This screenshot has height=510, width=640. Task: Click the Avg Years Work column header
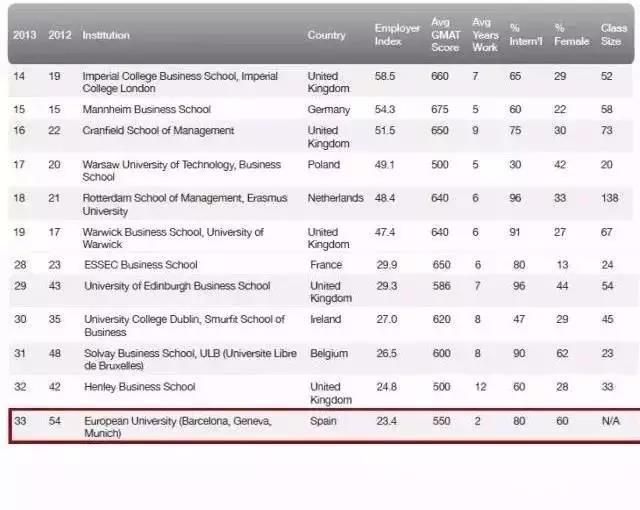point(485,35)
